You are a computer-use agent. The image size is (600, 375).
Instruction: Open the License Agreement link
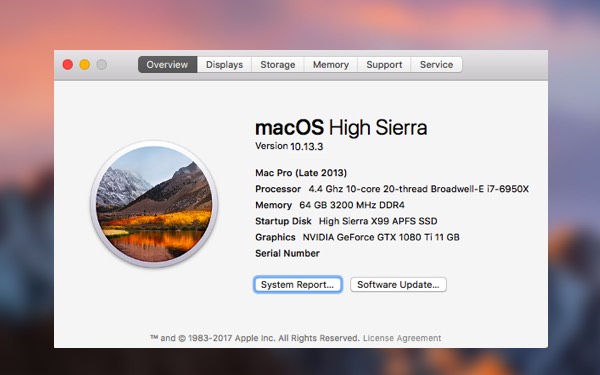[x=402, y=338]
